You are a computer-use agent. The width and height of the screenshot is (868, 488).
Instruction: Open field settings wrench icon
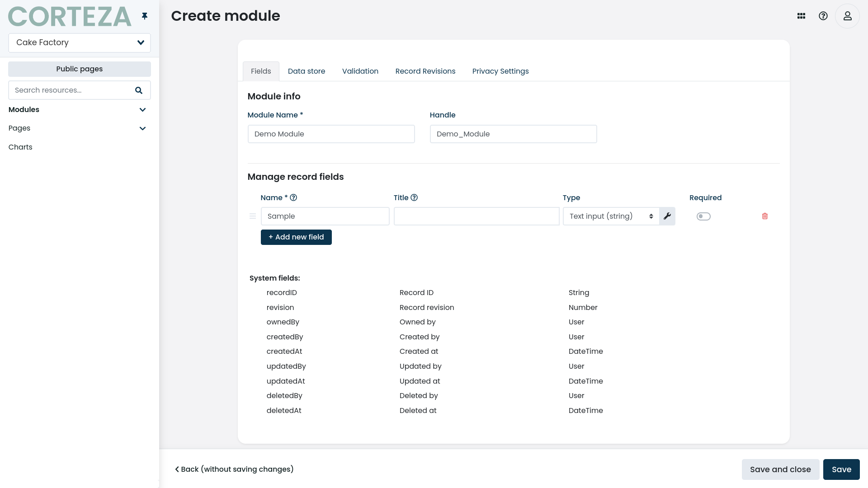[667, 216]
